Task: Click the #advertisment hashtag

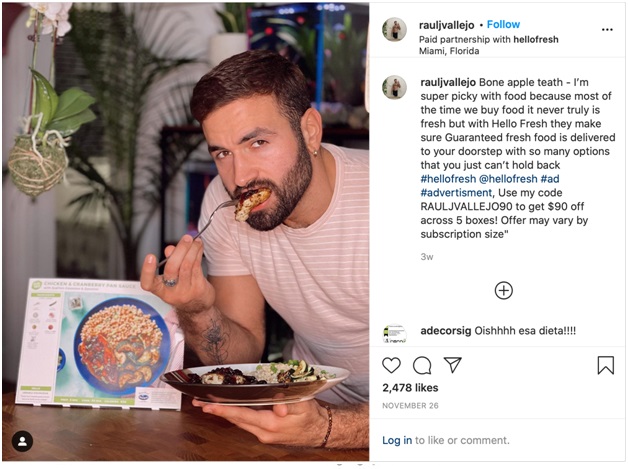Action: pyautogui.click(x=455, y=192)
